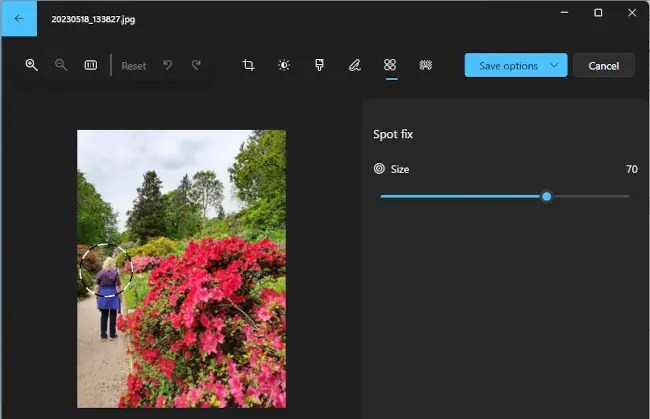Close the Photos window

point(632,12)
